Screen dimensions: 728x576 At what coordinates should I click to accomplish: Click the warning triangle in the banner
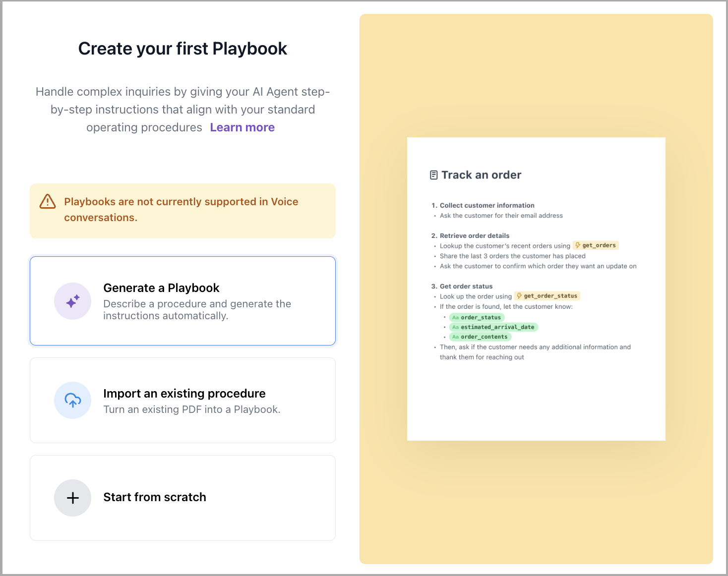tap(47, 202)
